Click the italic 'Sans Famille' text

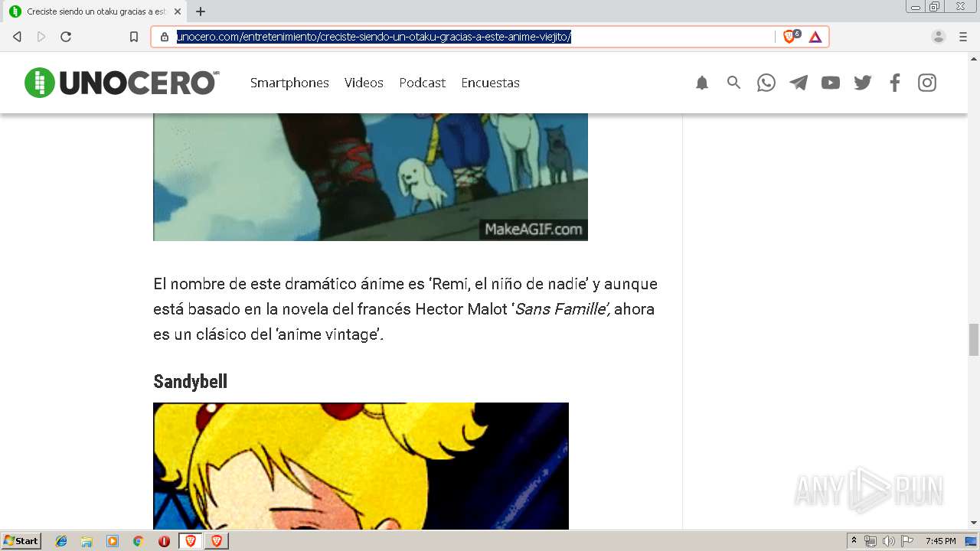click(563, 309)
